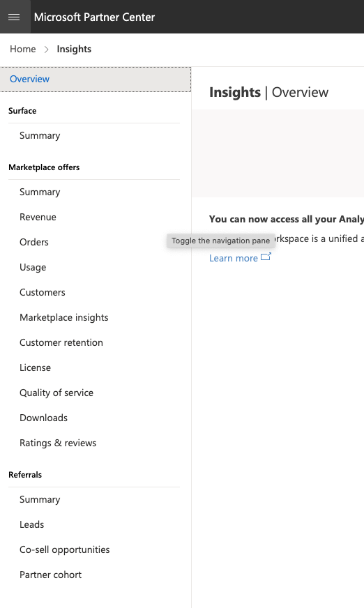Open Quality of service report
Image resolution: width=364 pixels, height=608 pixels.
[56, 393]
